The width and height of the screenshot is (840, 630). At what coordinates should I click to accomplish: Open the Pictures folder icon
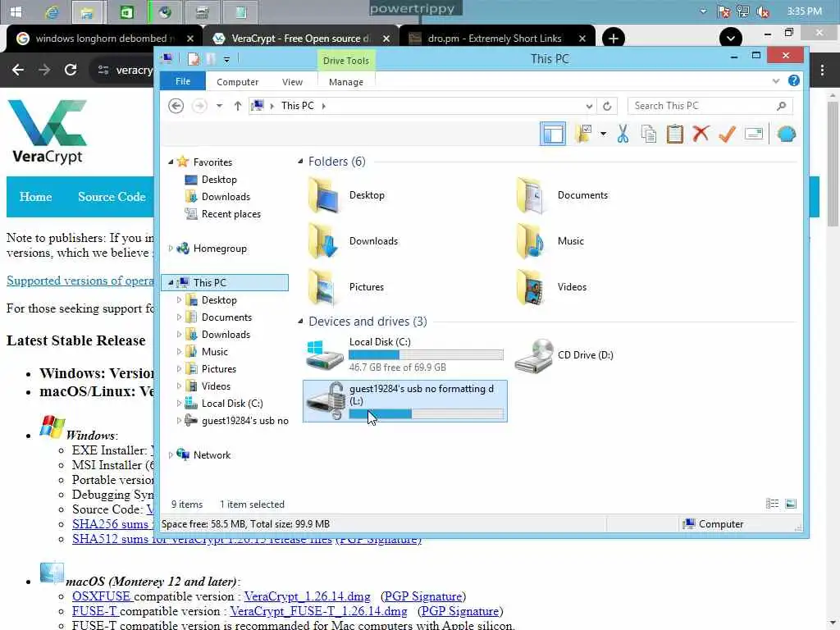pos(322,287)
